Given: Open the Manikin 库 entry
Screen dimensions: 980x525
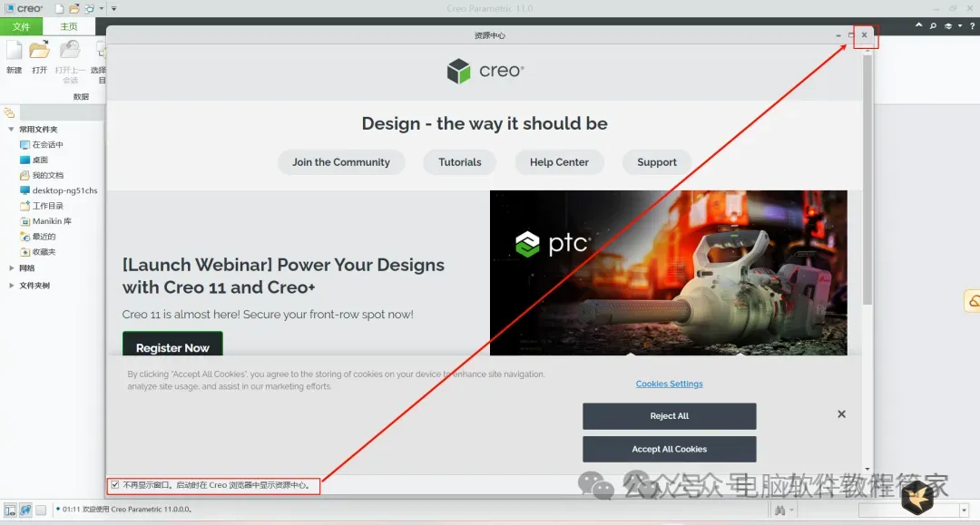Looking at the screenshot, I should [x=46, y=221].
